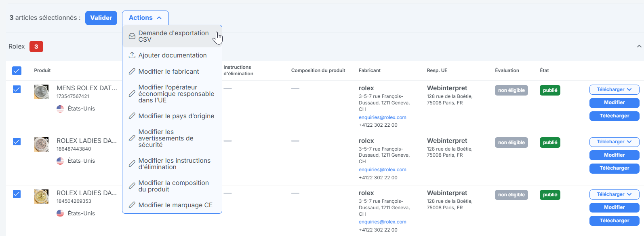Select Modifier le marquage CE
The width and height of the screenshot is (644, 236).
click(x=172, y=205)
